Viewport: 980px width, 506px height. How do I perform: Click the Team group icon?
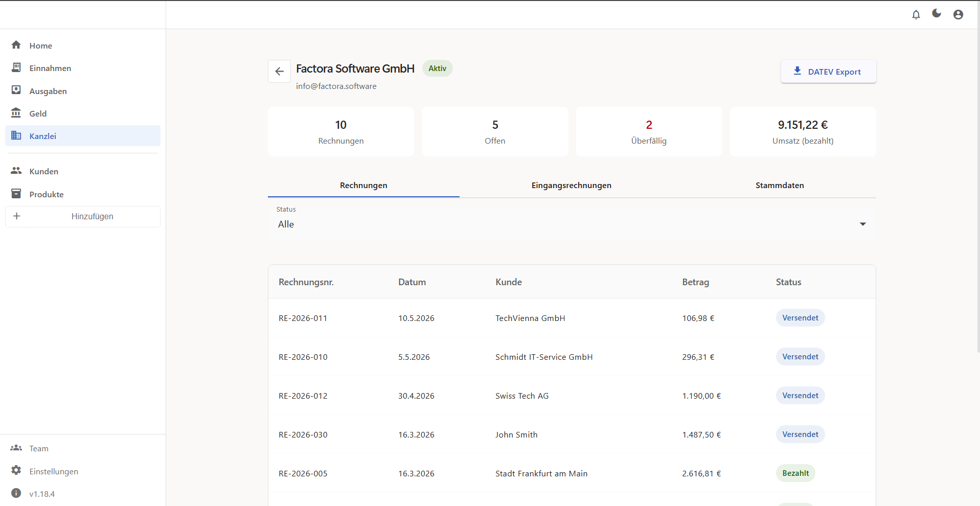(16, 448)
